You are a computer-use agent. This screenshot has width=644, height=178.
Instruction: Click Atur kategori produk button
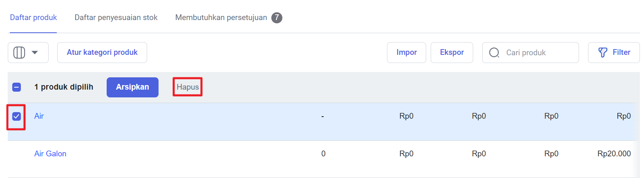point(102,52)
